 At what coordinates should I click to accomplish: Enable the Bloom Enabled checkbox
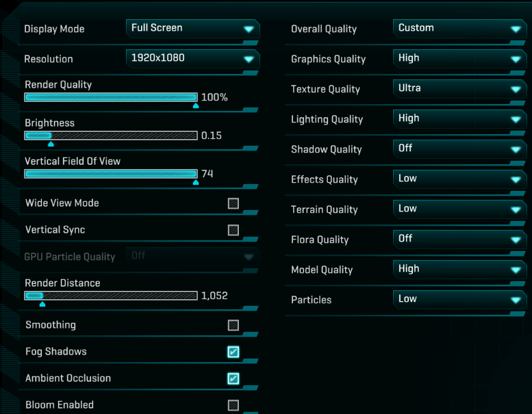coord(233,405)
